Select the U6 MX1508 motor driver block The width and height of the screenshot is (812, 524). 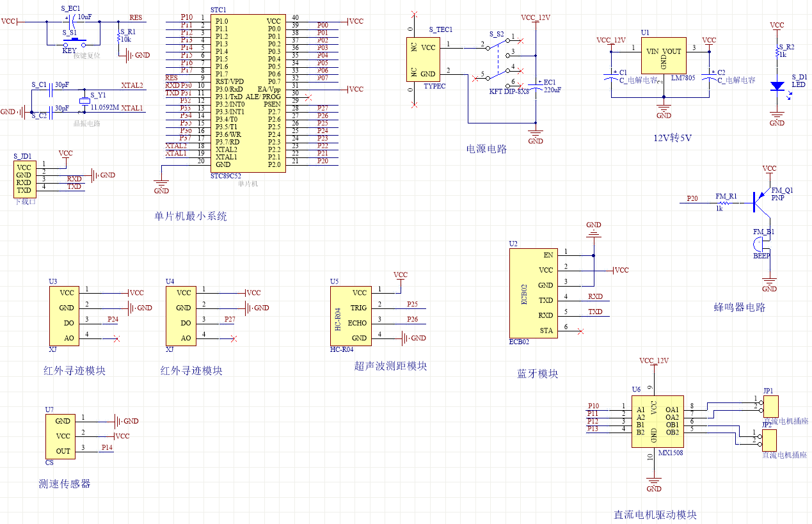(658, 420)
